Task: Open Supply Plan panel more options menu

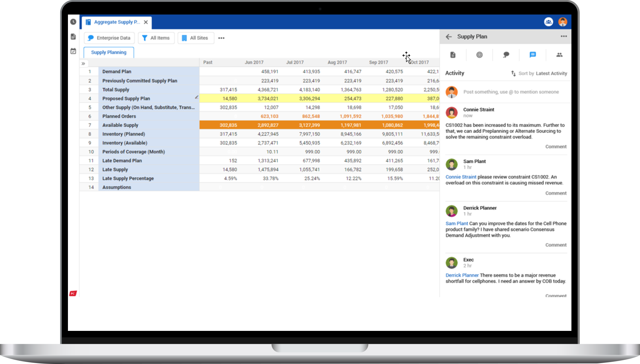Action: [x=563, y=36]
